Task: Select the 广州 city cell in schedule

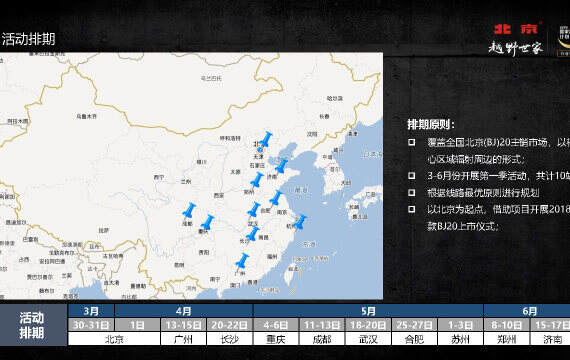Action: coord(184,339)
